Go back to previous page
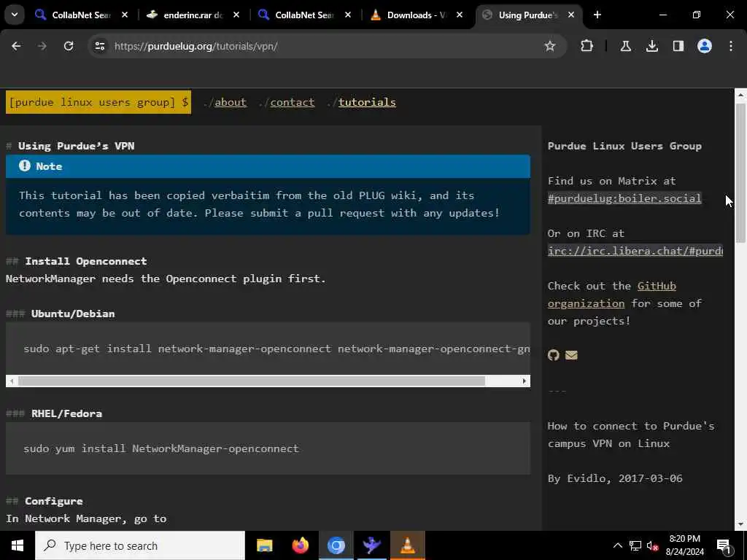The image size is (747, 560). 16,46
